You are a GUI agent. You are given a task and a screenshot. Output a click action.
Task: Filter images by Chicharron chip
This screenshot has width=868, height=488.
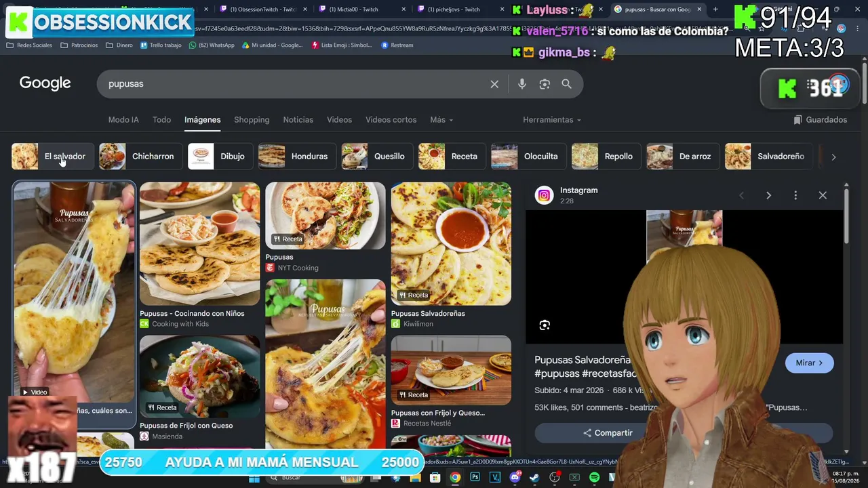point(141,157)
